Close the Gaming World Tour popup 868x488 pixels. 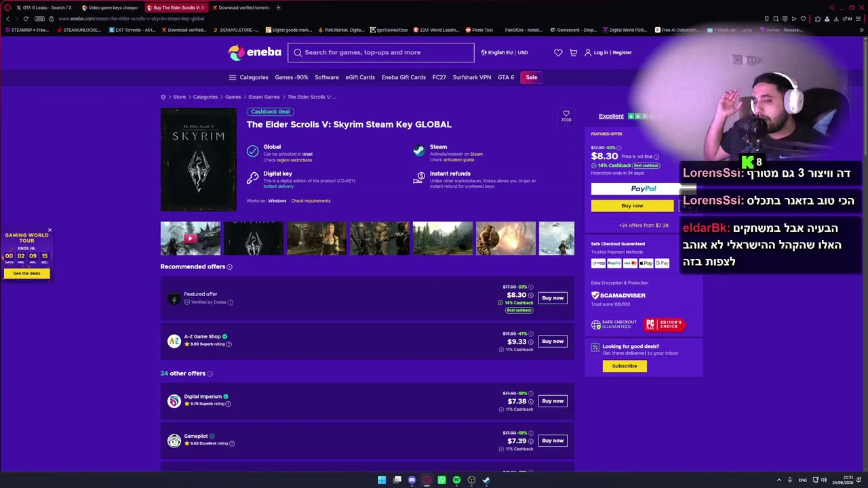click(x=50, y=230)
